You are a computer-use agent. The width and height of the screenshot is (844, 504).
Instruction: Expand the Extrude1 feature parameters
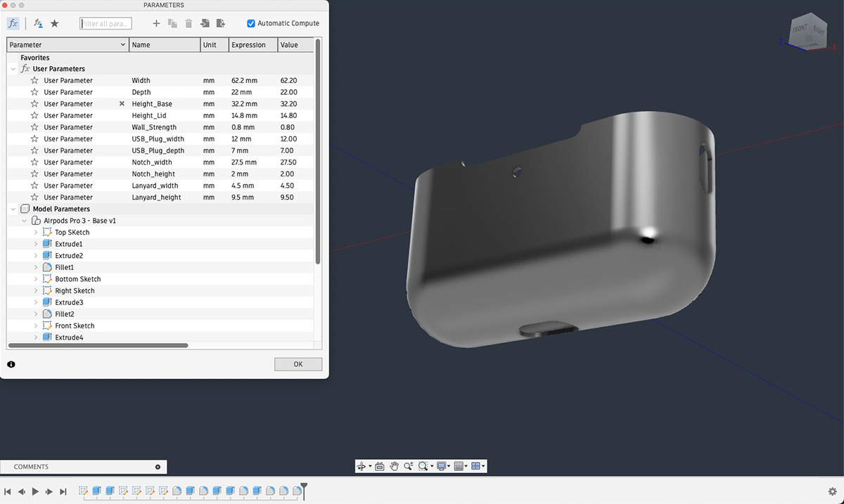click(x=36, y=244)
